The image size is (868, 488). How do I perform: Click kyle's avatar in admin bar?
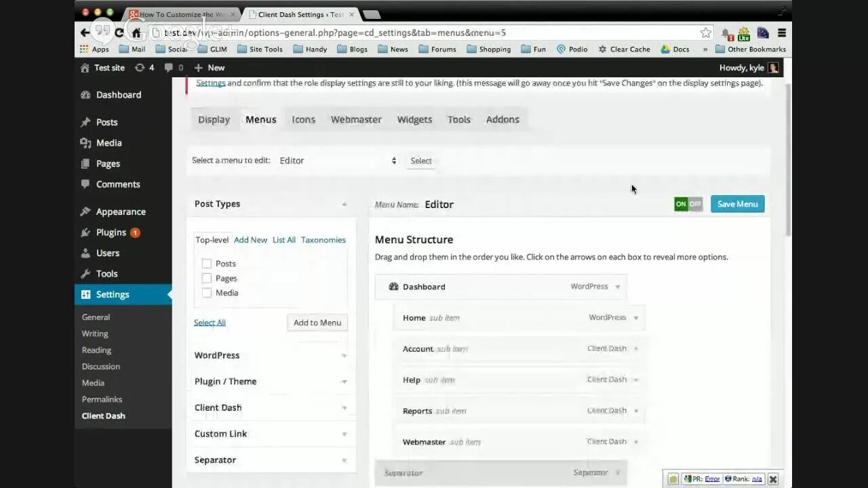773,68
